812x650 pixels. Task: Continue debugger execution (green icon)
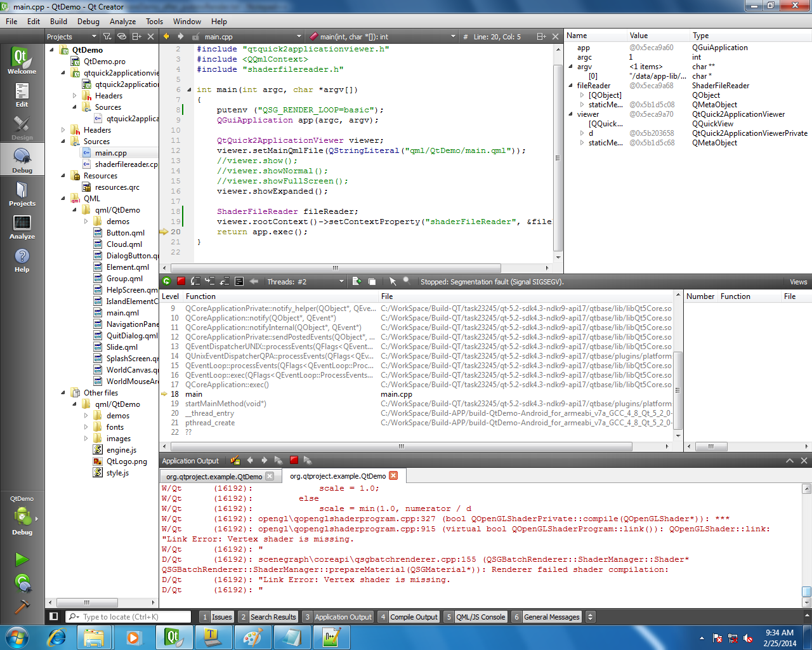coord(167,281)
